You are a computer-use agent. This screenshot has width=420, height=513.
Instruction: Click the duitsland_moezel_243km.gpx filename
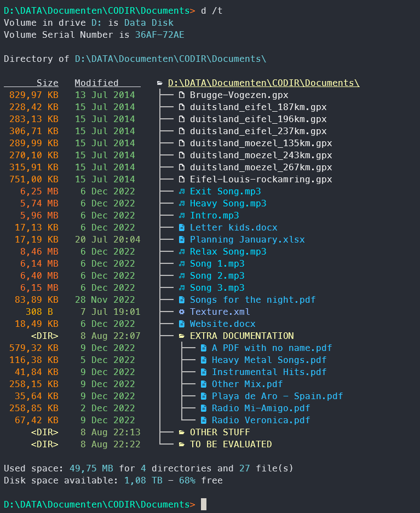click(x=261, y=155)
